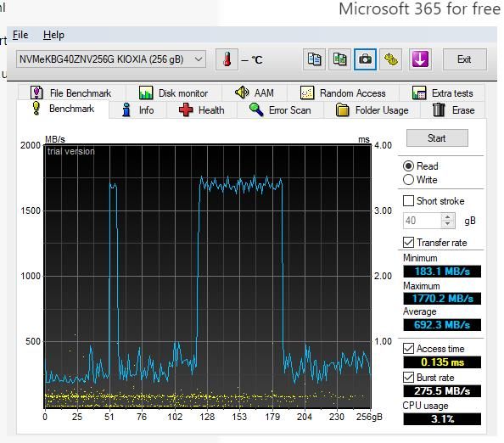Viewport: 504px width, 443px height.
Task: Open the Error Scan magnifier tab
Action: pos(280,110)
